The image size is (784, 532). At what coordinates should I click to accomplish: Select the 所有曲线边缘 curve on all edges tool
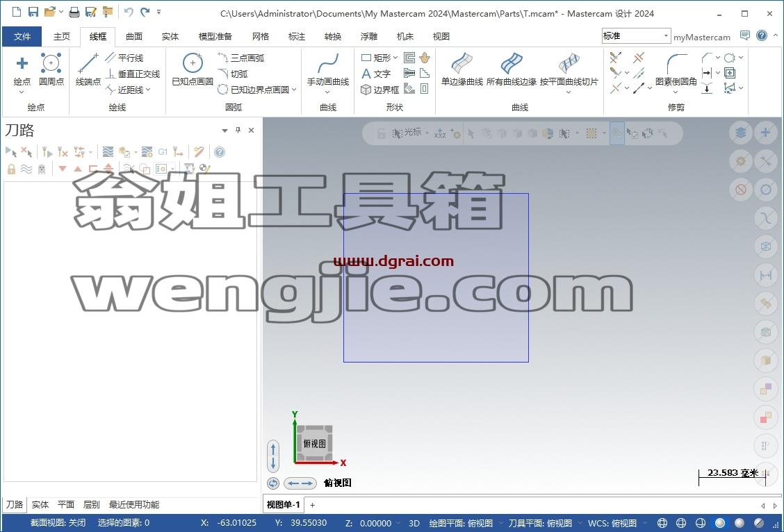point(512,69)
